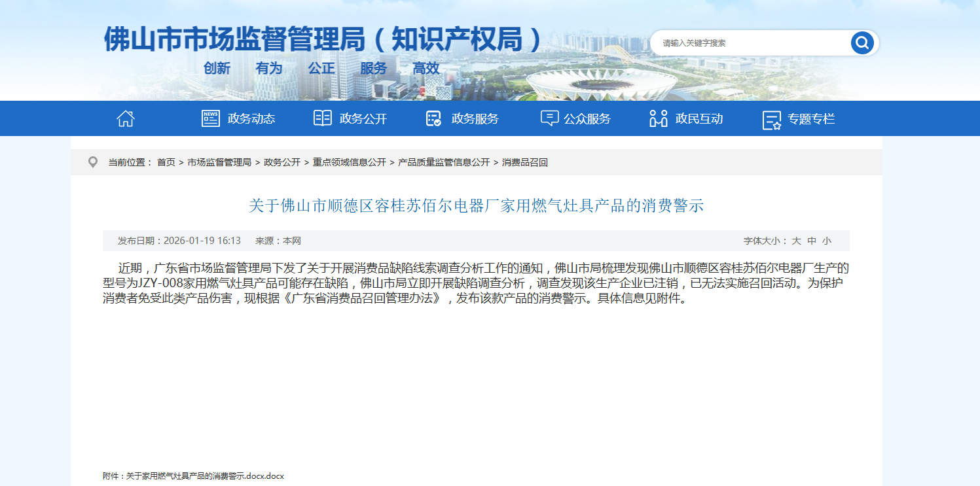The image size is (980, 486).
Task: Open 产品质量监管信息公开 breadcrumb link
Action: pyautogui.click(x=444, y=162)
